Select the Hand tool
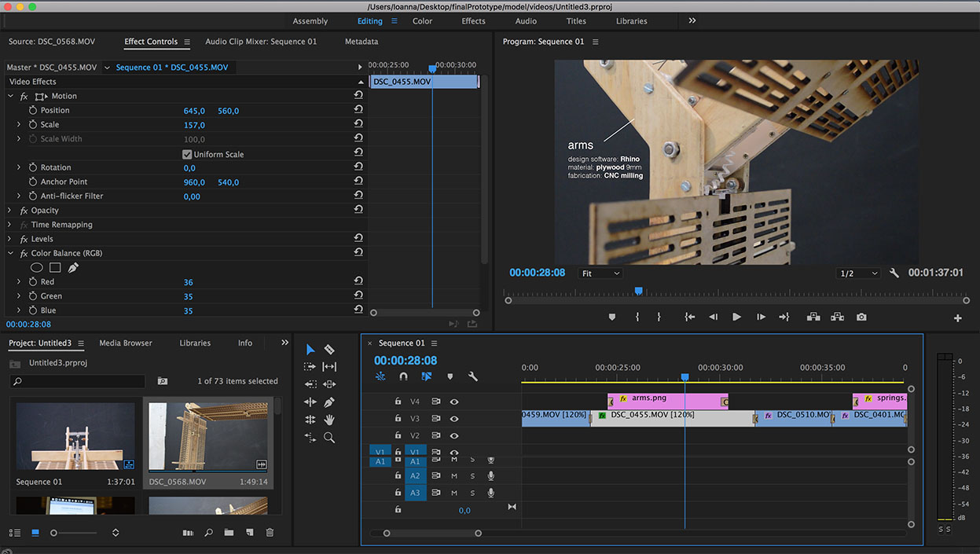Image resolution: width=980 pixels, height=554 pixels. click(329, 420)
